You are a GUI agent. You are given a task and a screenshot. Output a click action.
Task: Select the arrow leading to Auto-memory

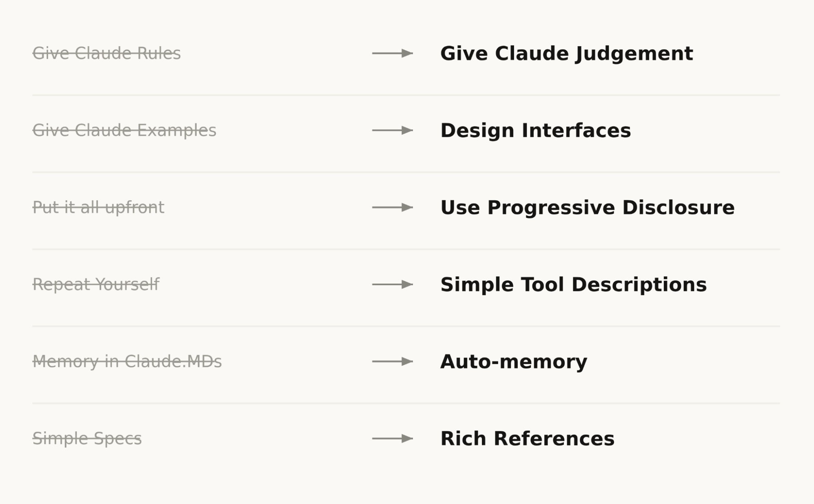[393, 362]
